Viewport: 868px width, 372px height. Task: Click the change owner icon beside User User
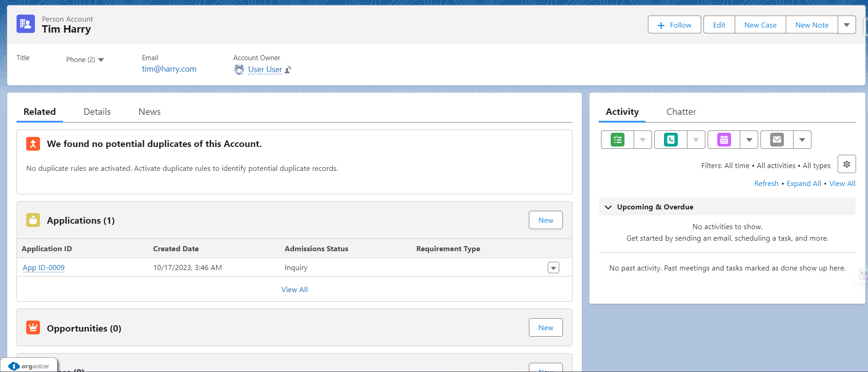tap(288, 70)
